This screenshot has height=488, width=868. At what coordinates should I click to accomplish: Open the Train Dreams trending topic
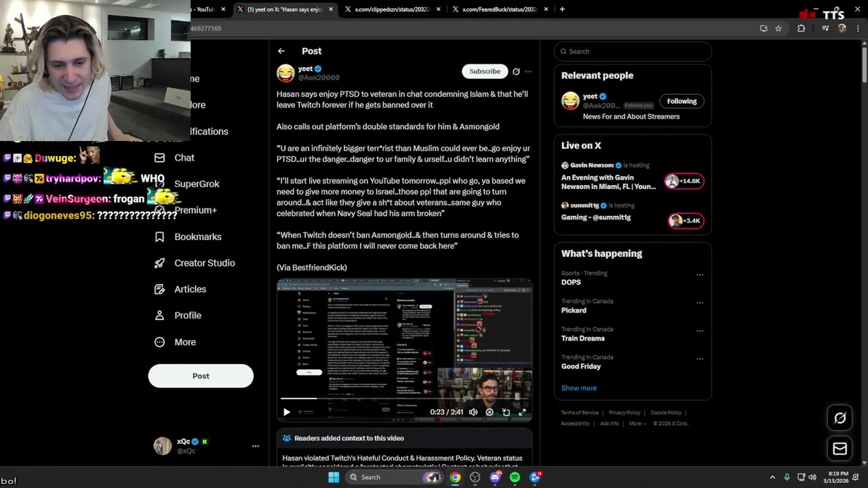(x=583, y=338)
